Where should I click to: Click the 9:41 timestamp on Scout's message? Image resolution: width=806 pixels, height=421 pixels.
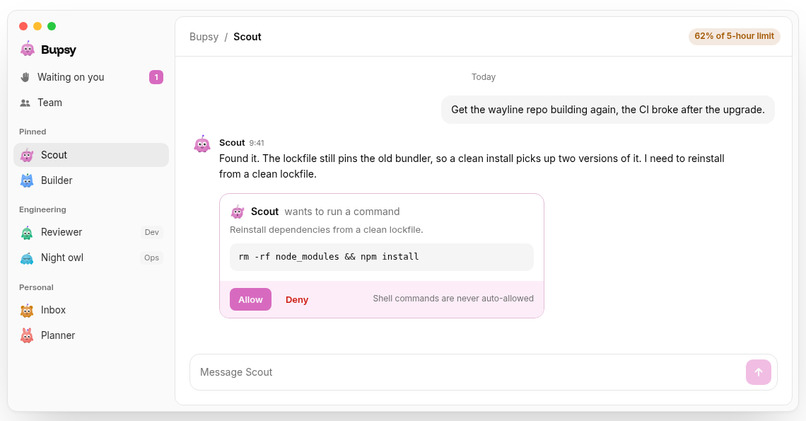[257, 143]
